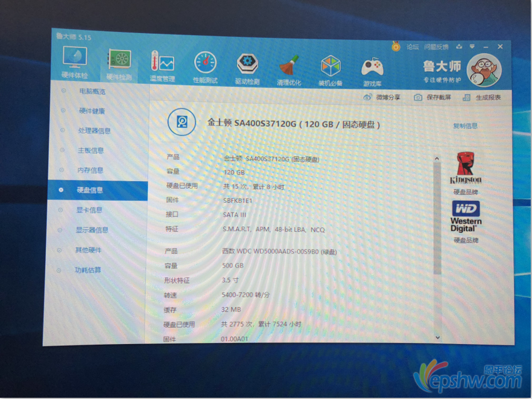This screenshot has width=532, height=399.
Task: Open the main menu dropdown arrow in the title bar
Action: [x=472, y=46]
